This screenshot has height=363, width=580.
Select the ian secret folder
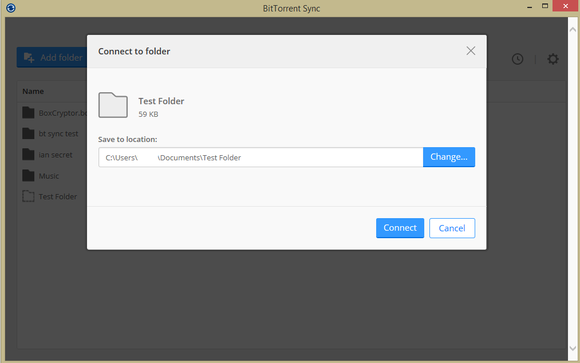[x=47, y=155]
